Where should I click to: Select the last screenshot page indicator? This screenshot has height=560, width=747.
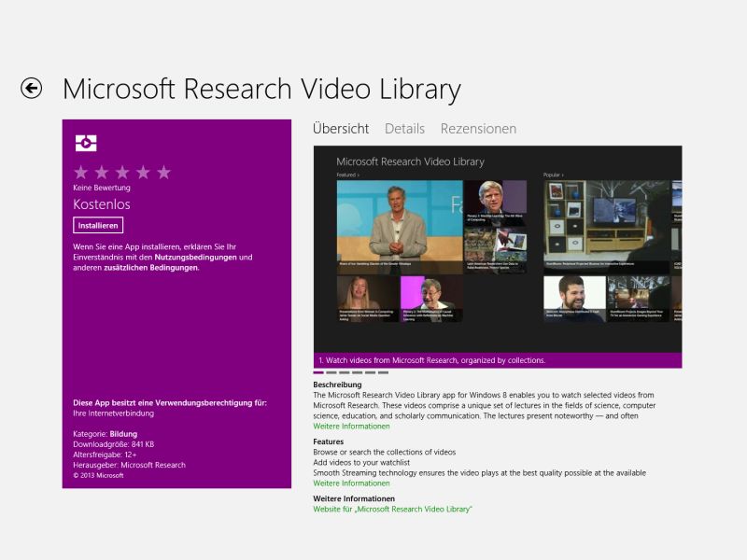[x=383, y=372]
